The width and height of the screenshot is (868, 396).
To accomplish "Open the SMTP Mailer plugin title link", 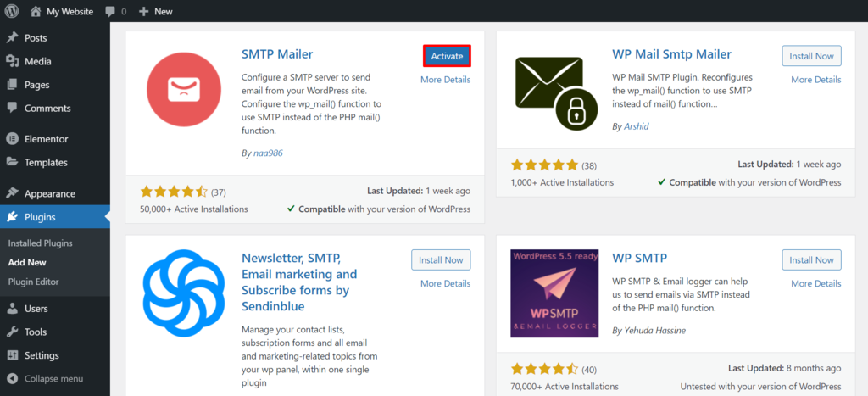I will [x=277, y=54].
